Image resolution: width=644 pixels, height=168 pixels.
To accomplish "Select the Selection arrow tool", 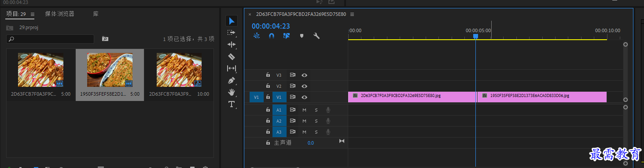I will click(x=232, y=21).
